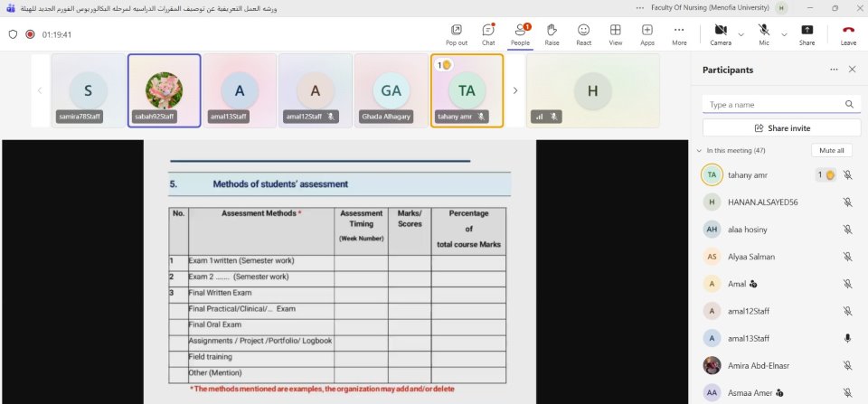Leave the meeting
Screen dimensions: 868x404
[848, 34]
